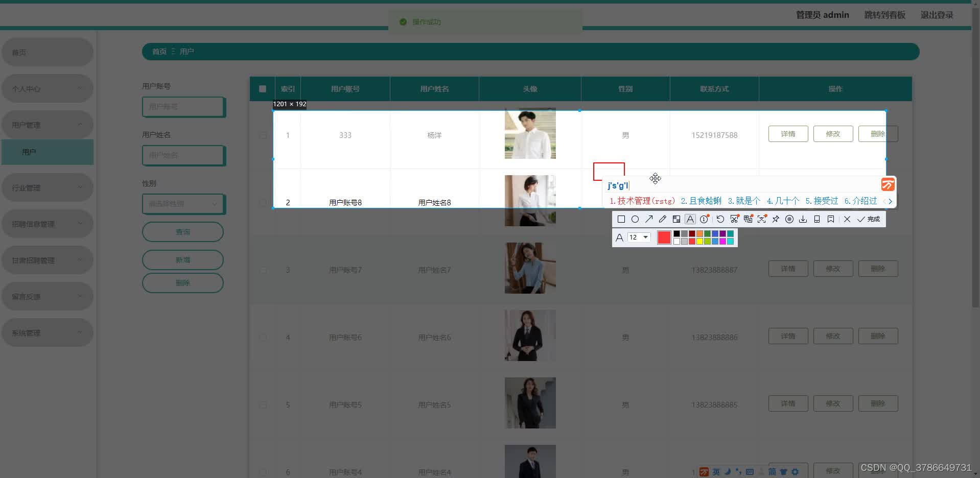The width and height of the screenshot is (980, 478).
Task: Pick the yellow color swatch
Action: [x=699, y=241]
